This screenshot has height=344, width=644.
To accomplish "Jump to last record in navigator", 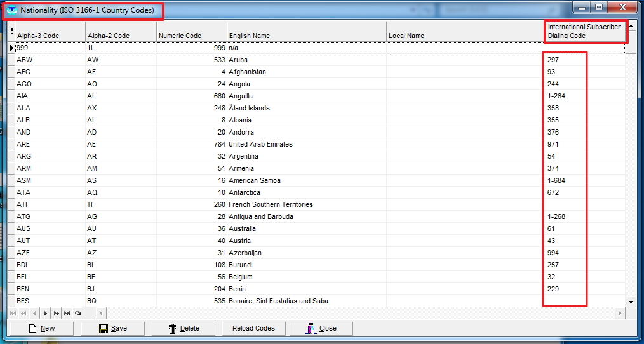I will click(67, 314).
